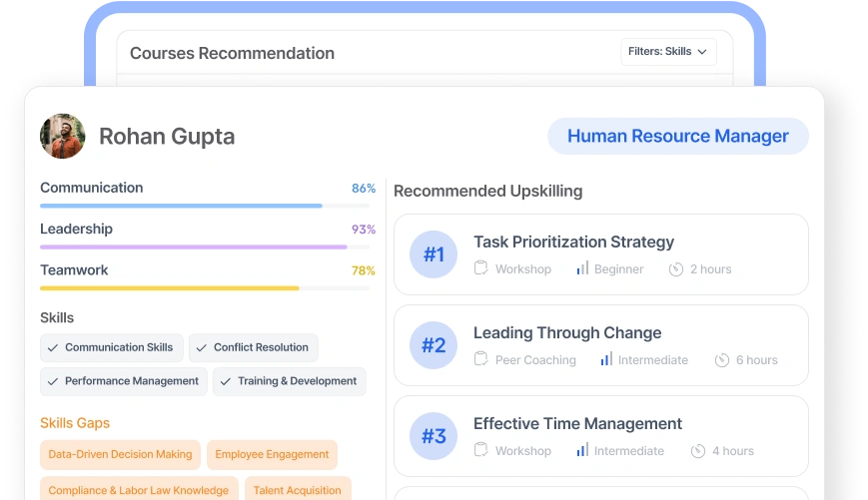Viewport: 868px width, 500px height.
Task: Click Workshop icon in Task Prioritization card
Action: pos(481,268)
